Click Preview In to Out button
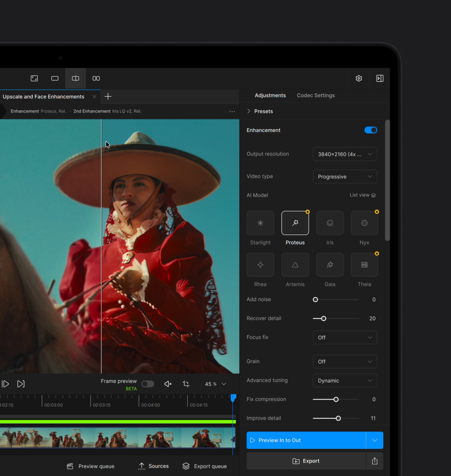This screenshot has width=451, height=476. pos(306,440)
